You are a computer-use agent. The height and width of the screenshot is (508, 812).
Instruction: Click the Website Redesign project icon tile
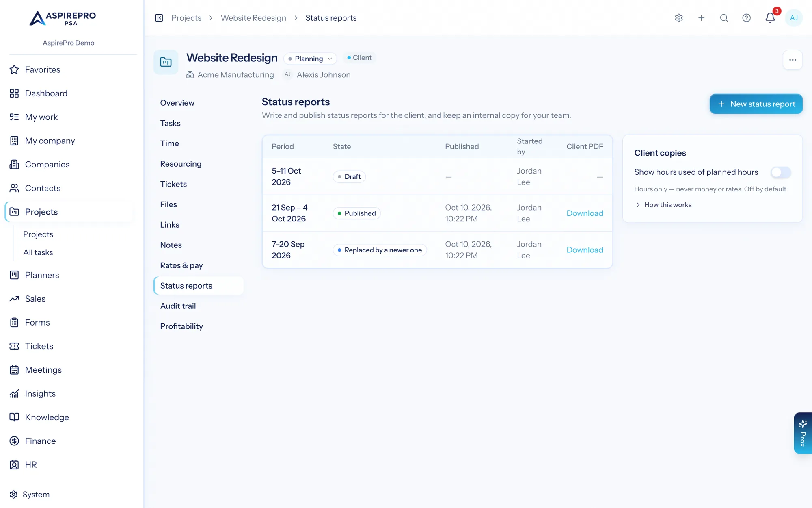click(x=166, y=62)
